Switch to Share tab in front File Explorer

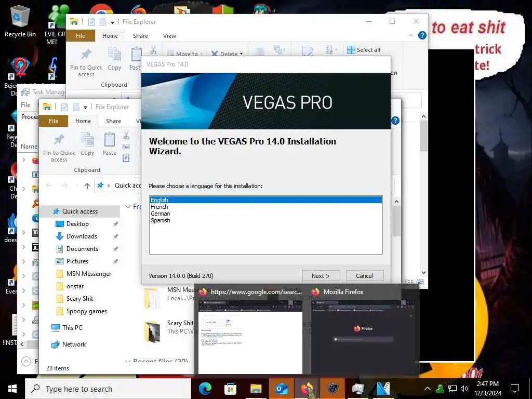(113, 121)
